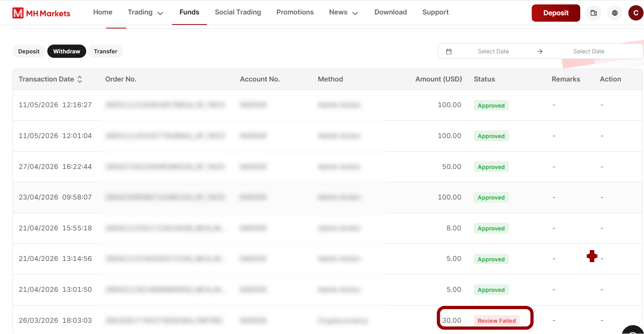
Task: Switch to the Deposit filter pill
Action: tap(29, 51)
